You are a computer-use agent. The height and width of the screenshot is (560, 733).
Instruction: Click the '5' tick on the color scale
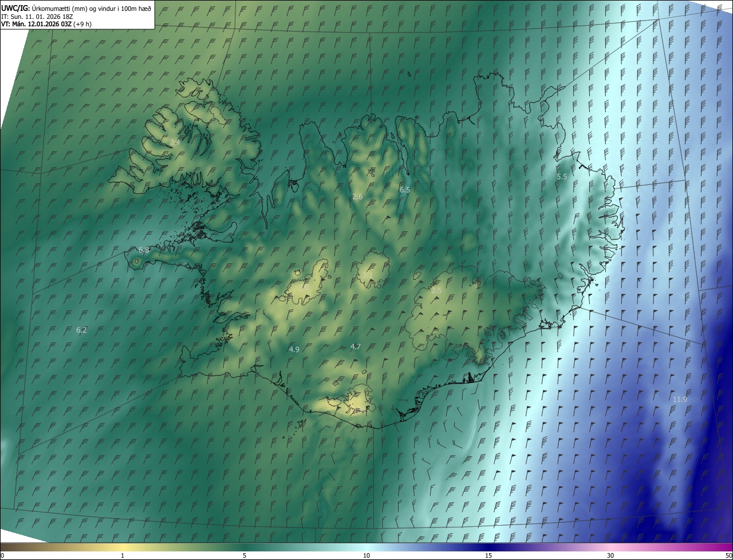[x=245, y=555]
